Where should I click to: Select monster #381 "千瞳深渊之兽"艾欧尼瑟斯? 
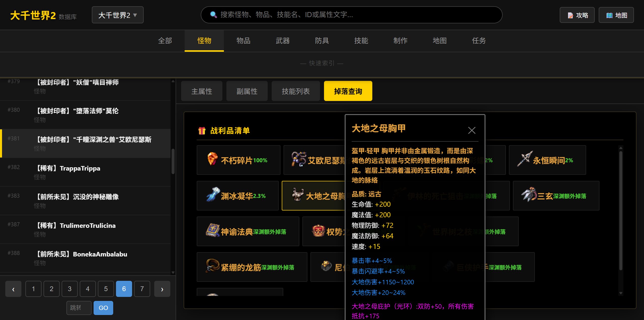coord(85,143)
